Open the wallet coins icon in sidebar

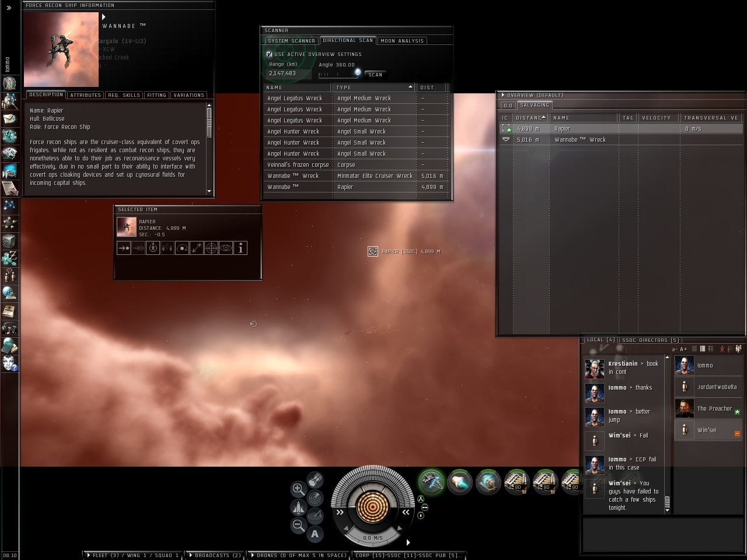(9, 257)
